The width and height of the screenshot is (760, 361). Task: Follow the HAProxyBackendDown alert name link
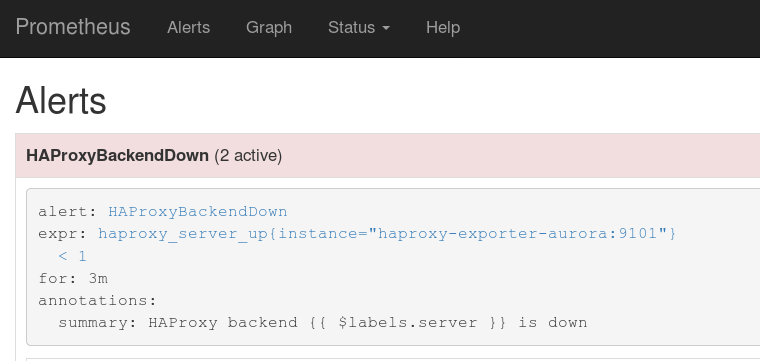[x=198, y=212]
